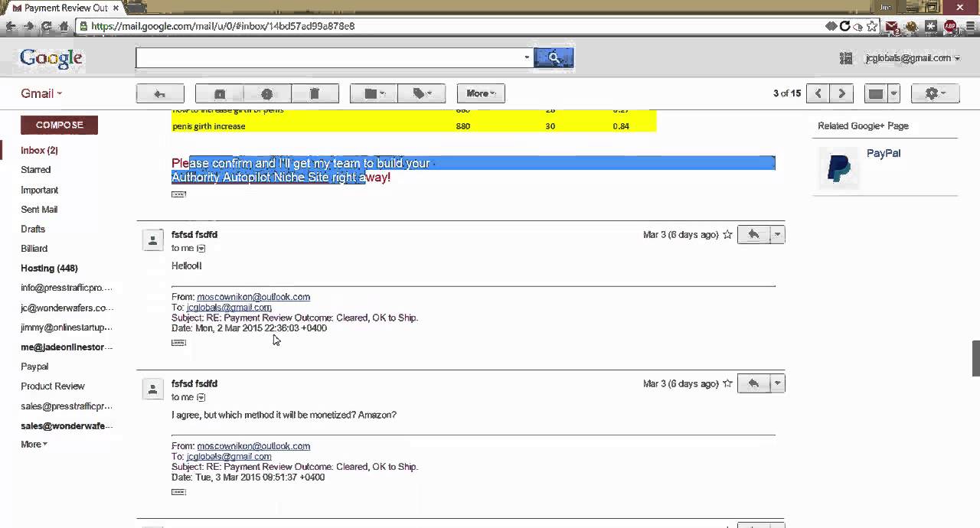
Task: Report conversation as spam
Action: pyautogui.click(x=267, y=93)
